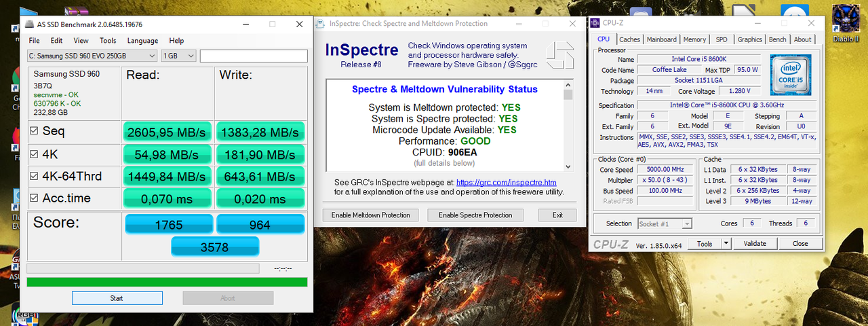Click the write access time 0,020 ms
868x326 pixels.
260,199
